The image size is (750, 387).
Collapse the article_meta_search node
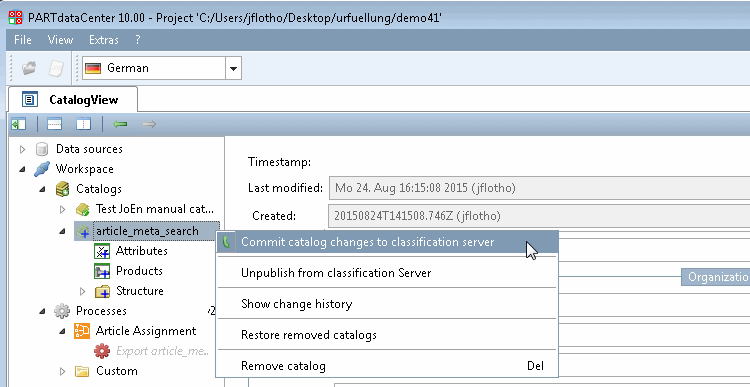pyautogui.click(x=62, y=232)
